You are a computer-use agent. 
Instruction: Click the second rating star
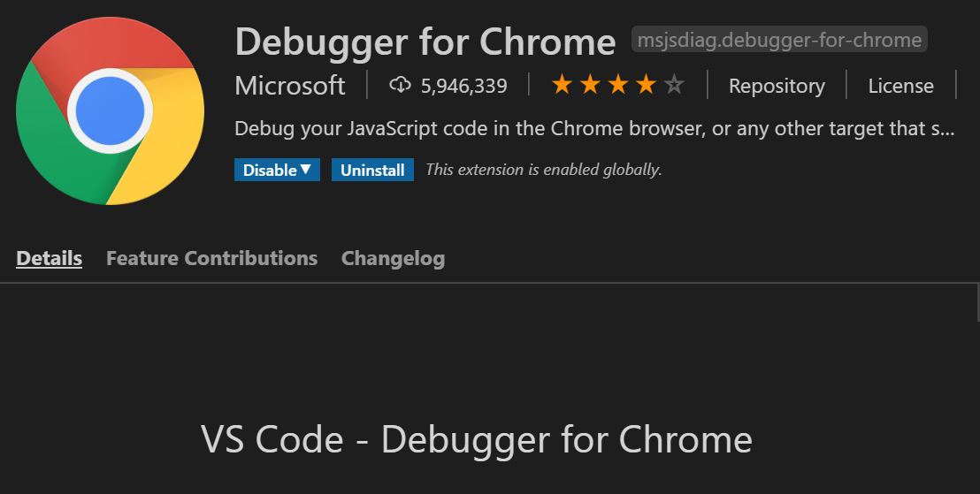point(590,84)
